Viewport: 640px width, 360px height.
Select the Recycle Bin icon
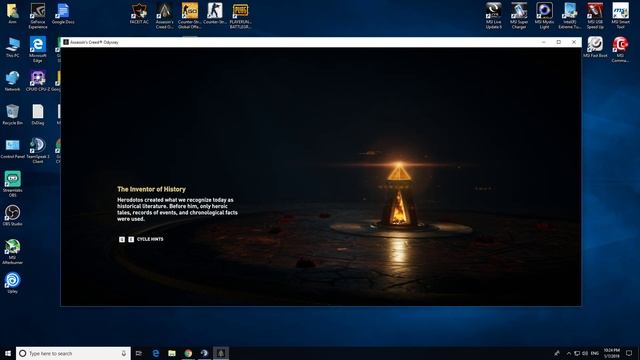coord(13,115)
